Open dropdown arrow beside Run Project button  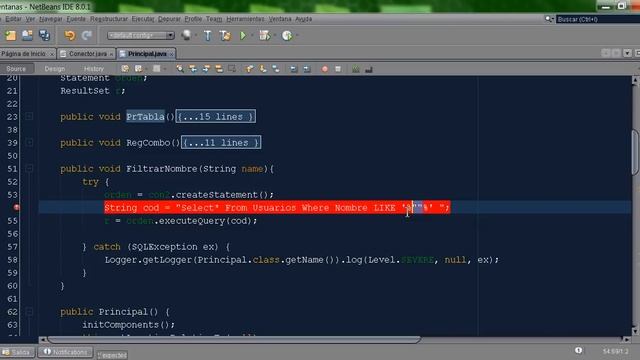[x=252, y=36]
